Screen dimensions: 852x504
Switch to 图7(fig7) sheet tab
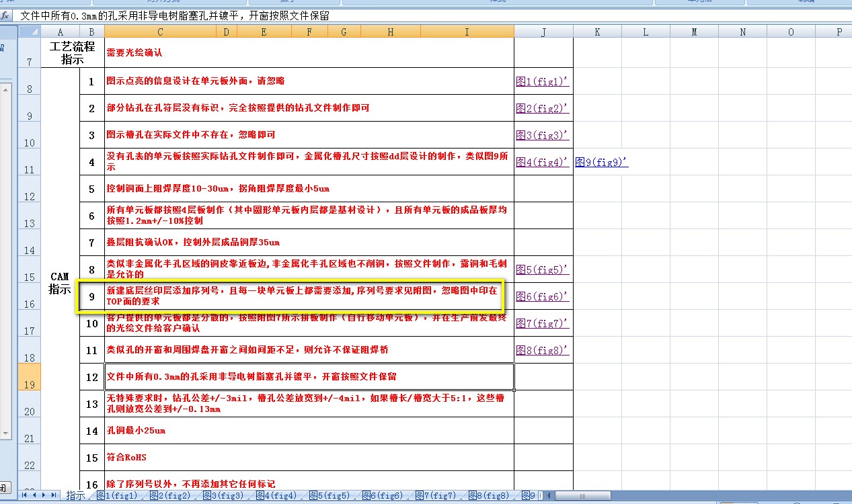(436, 496)
